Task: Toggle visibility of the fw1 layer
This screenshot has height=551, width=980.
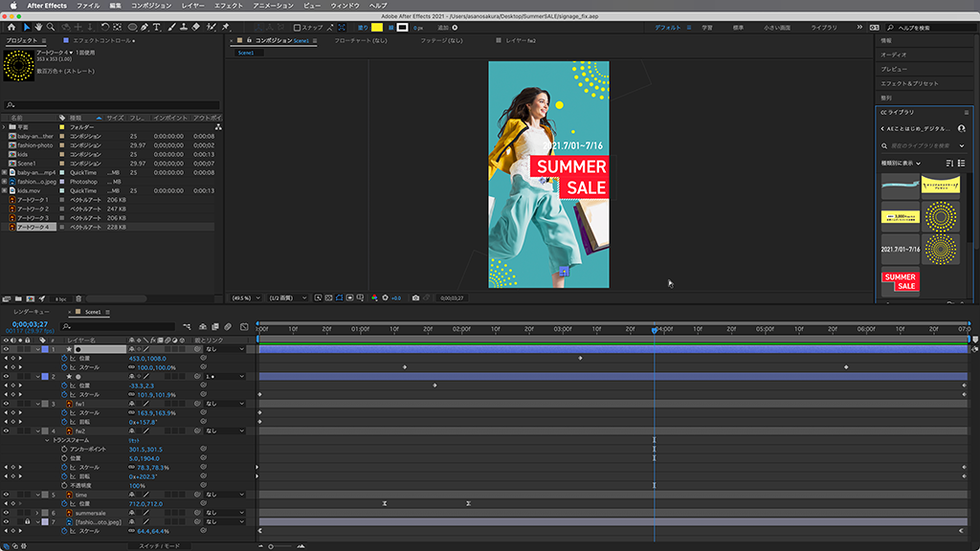Action: click(6, 404)
